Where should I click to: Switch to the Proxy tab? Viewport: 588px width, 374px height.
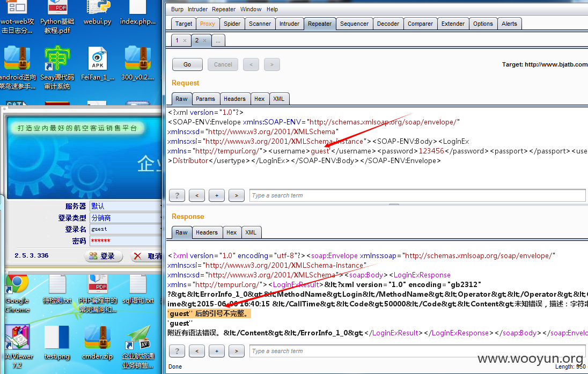(208, 24)
